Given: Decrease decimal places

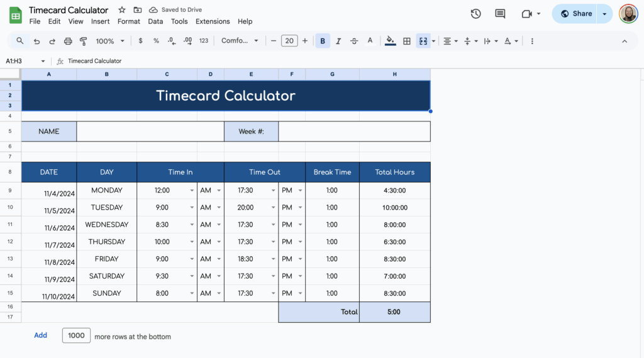Looking at the screenshot, I should point(172,41).
